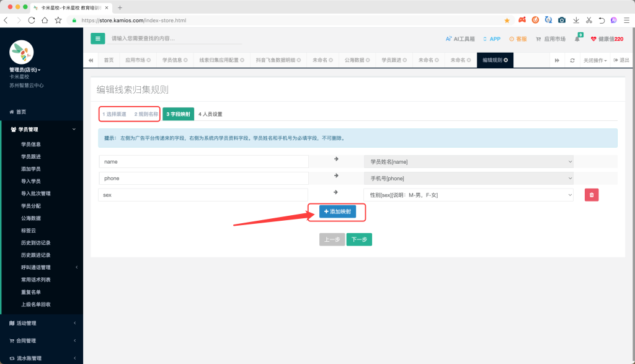Image resolution: width=635 pixels, height=364 pixels.
Task: Expand the 活动管理 sidebar section
Action: [42, 323]
